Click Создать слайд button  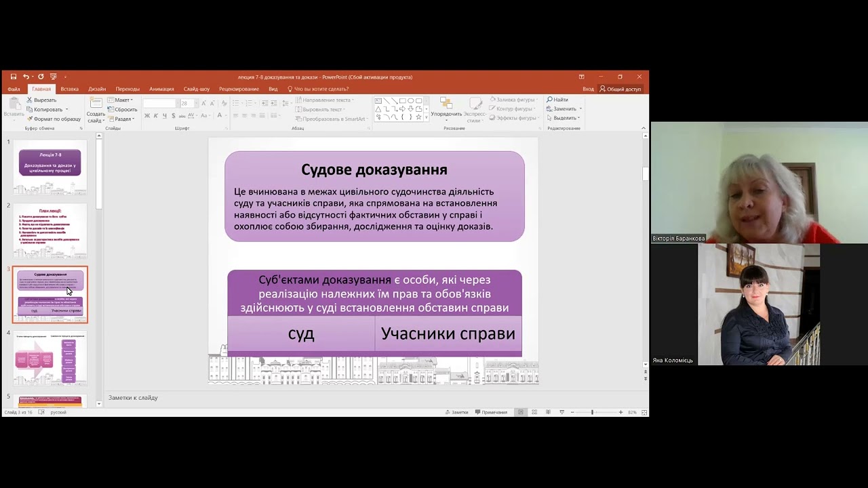(x=96, y=110)
